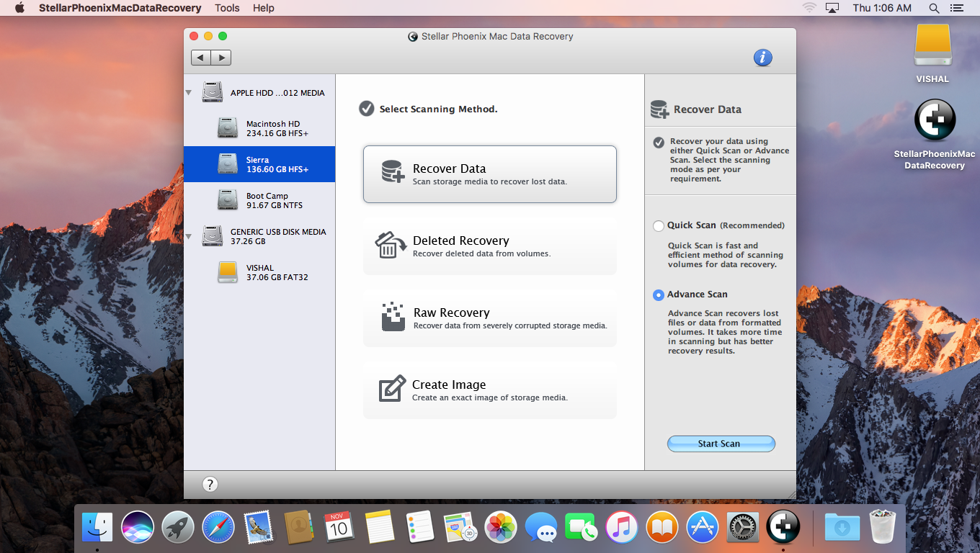Click the APPLE HDD media drive icon

(x=213, y=92)
